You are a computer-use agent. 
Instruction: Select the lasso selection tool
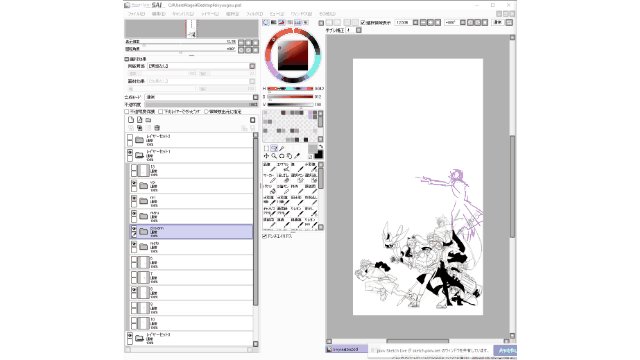pyautogui.click(x=274, y=149)
